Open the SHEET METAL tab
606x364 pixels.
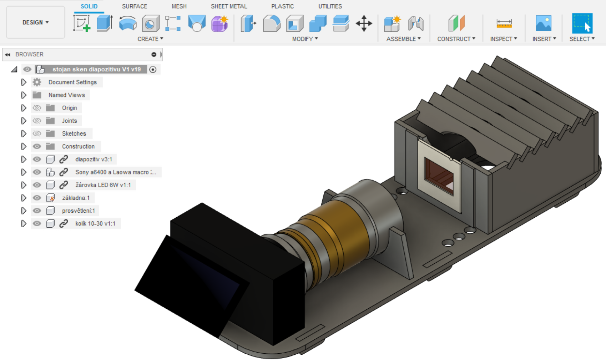point(228,6)
